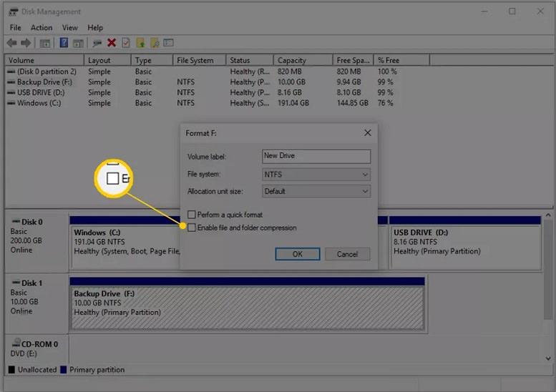Viewport: 556px width, 392px height.
Task: Click the connect drive key icon
Action: tap(97, 44)
